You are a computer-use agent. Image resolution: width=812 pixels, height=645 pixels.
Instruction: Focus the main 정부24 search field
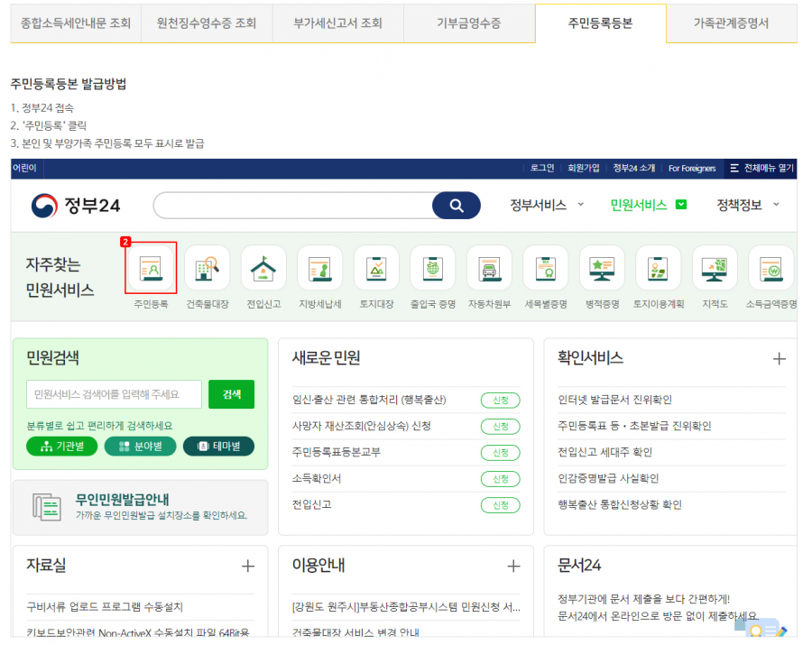click(x=293, y=206)
